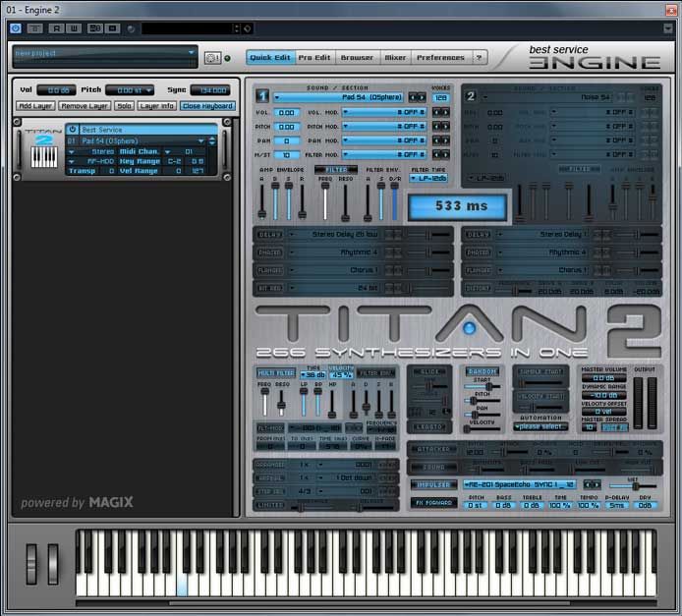Open the Pitch Mod. OFF dropdown
Image resolution: width=682 pixels, height=616 pixels.
(x=384, y=126)
